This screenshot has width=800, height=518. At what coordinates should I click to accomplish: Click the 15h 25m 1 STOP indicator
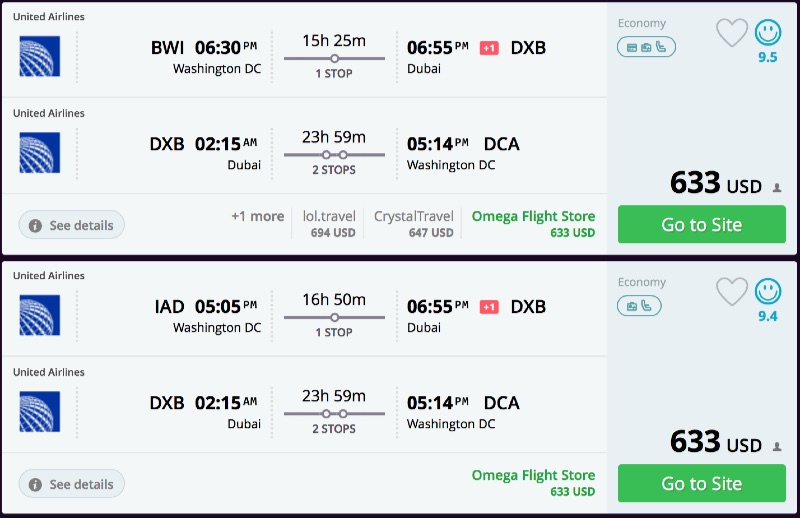334,57
